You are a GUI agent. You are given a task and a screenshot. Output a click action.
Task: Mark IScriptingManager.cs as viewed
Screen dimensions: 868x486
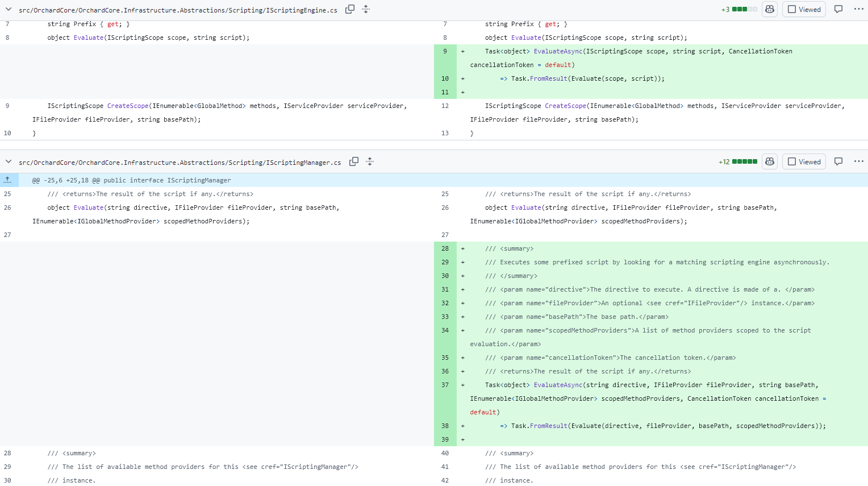coord(804,161)
